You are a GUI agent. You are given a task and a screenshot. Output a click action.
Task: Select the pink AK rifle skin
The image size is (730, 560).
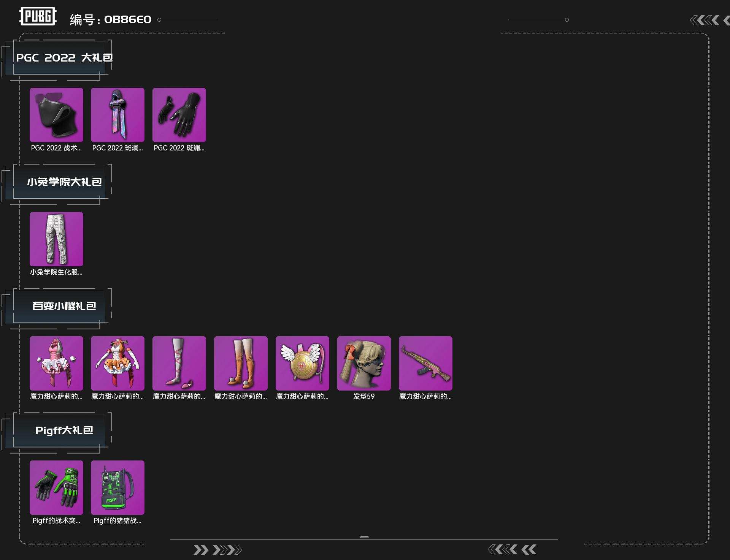pyautogui.click(x=425, y=363)
